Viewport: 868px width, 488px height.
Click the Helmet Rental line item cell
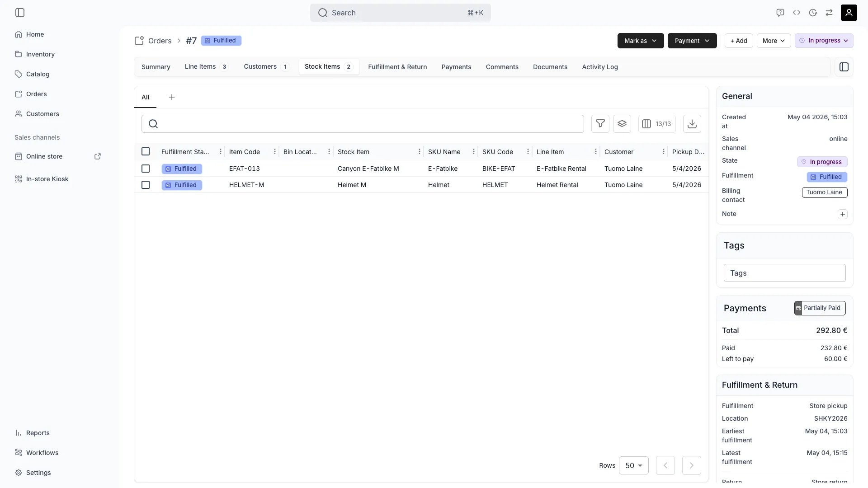tap(557, 185)
